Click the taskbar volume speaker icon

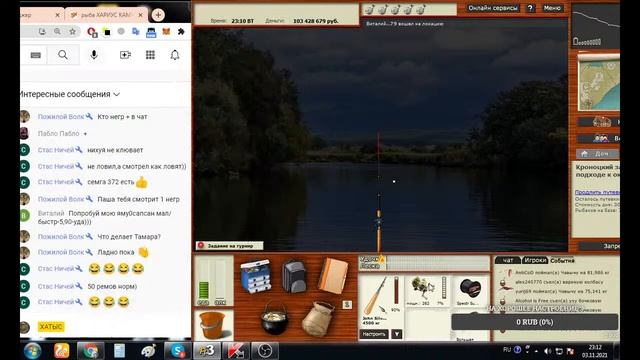(548, 351)
